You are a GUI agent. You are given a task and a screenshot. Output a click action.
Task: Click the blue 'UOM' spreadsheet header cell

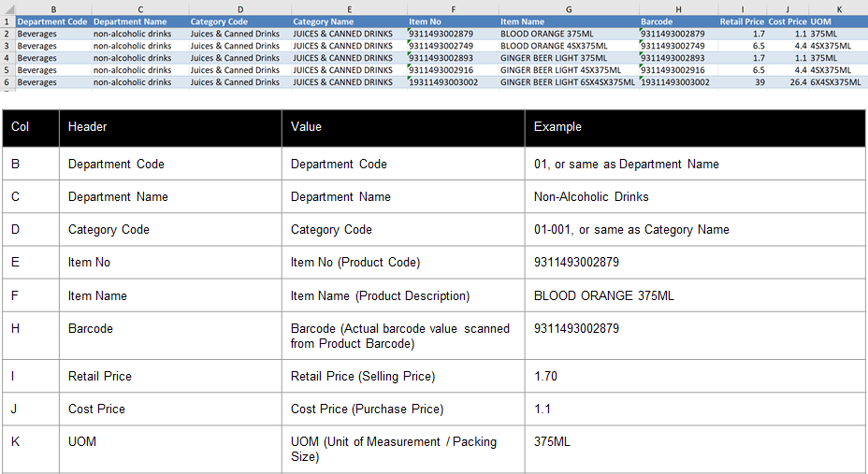(x=838, y=22)
